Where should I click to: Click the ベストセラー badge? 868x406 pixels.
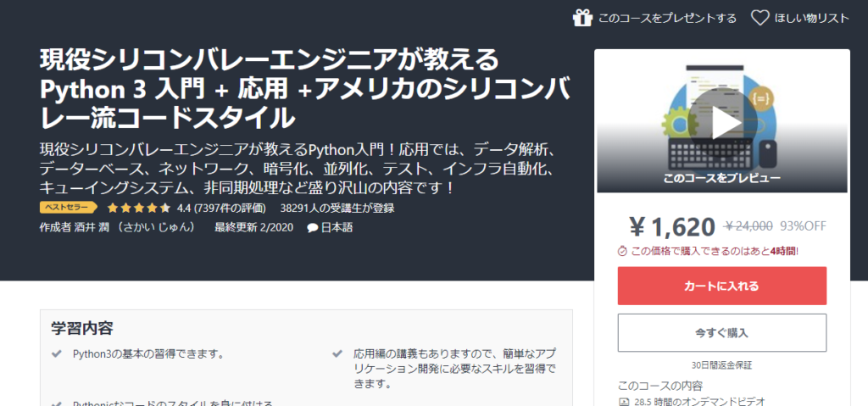tap(68, 209)
